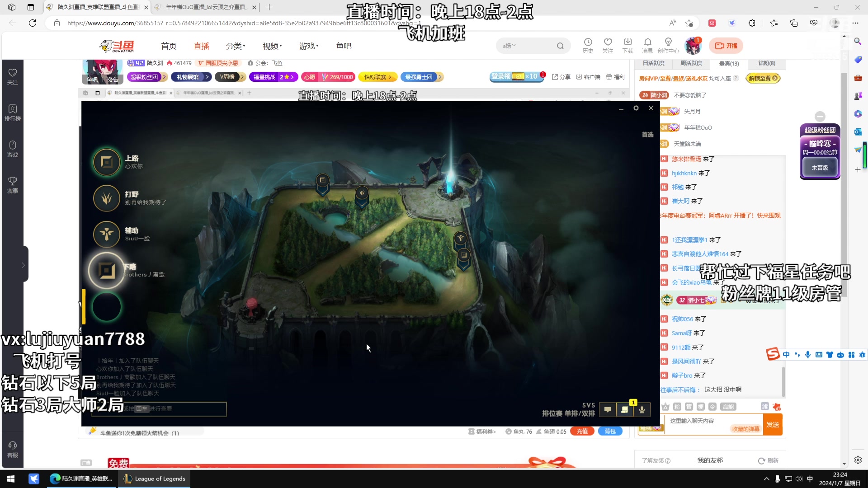Select the 打野 jungle role icon
868x488 pixels.
107,198
